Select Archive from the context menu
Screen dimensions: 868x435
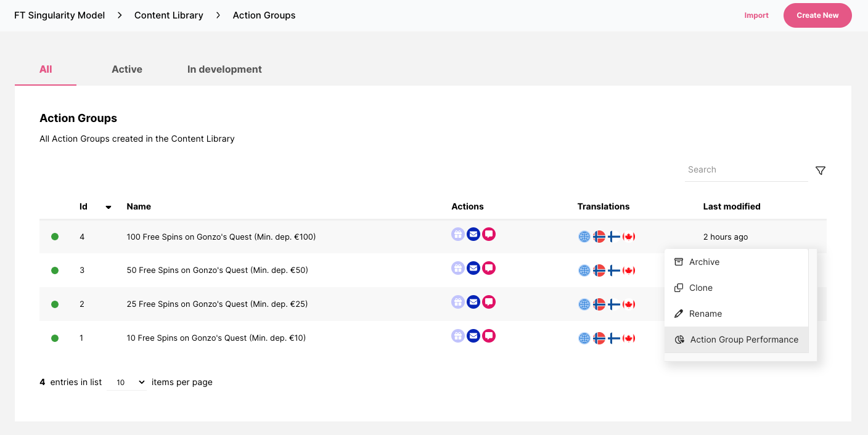[704, 262]
